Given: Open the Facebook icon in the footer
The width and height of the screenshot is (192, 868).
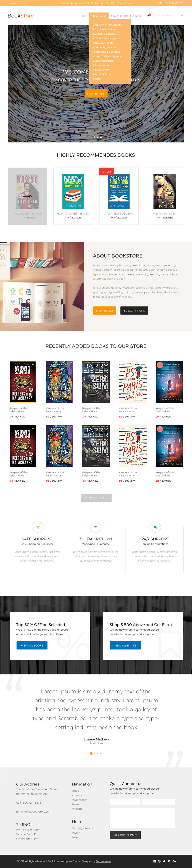Looking at the screenshot, I should [155, 861].
